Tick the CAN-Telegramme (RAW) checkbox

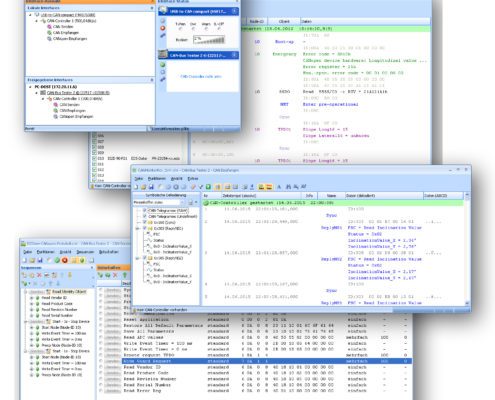tap(145, 211)
